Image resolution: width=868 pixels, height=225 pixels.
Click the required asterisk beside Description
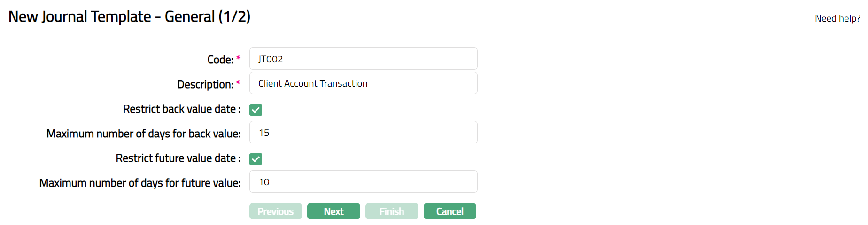(238, 83)
